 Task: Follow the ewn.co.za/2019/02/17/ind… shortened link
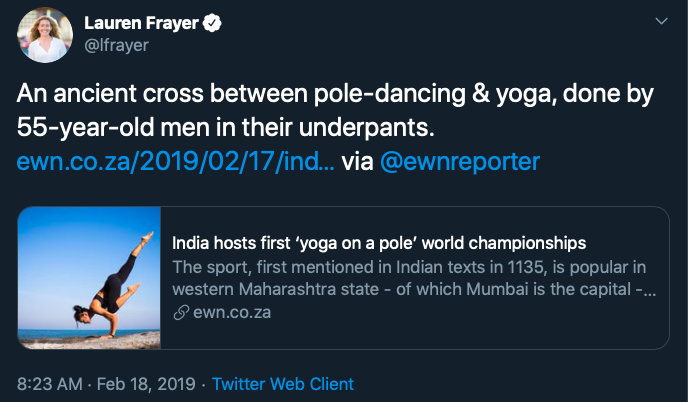pos(176,160)
